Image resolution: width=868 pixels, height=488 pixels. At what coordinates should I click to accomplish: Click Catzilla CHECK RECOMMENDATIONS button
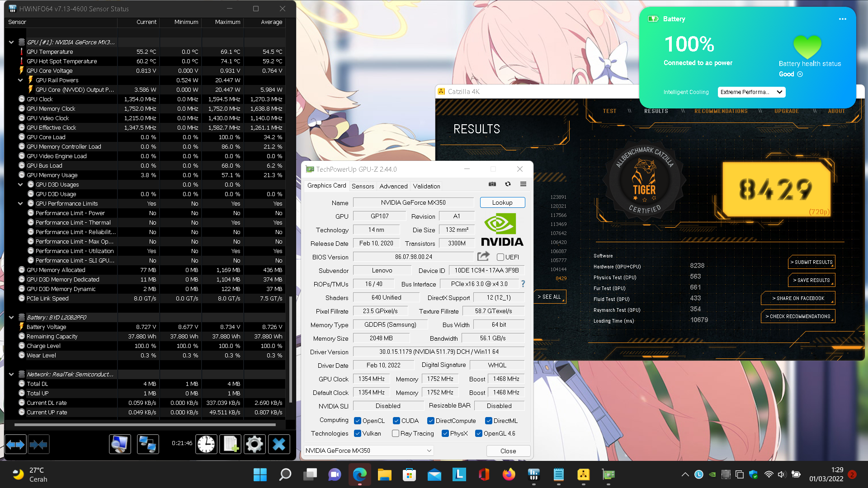[798, 316]
